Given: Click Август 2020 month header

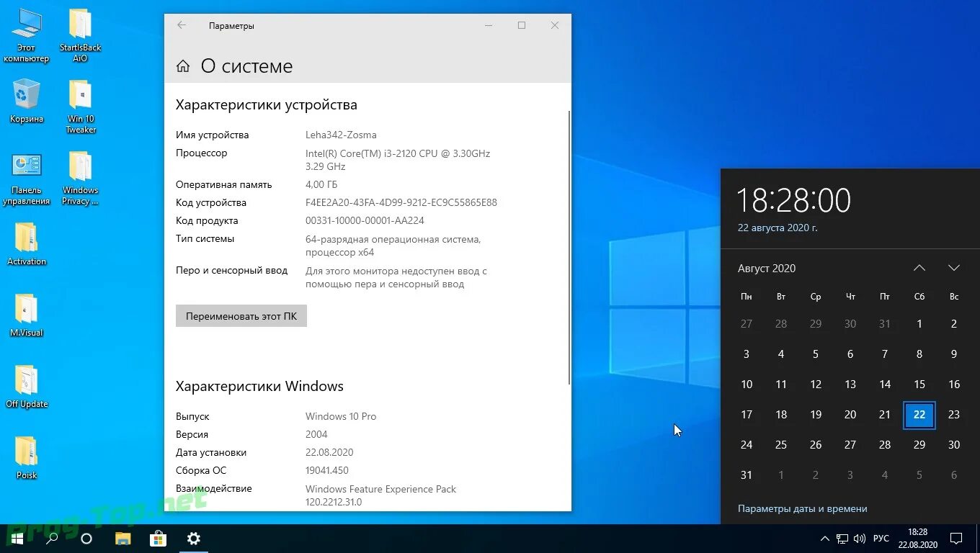Looking at the screenshot, I should click(767, 268).
